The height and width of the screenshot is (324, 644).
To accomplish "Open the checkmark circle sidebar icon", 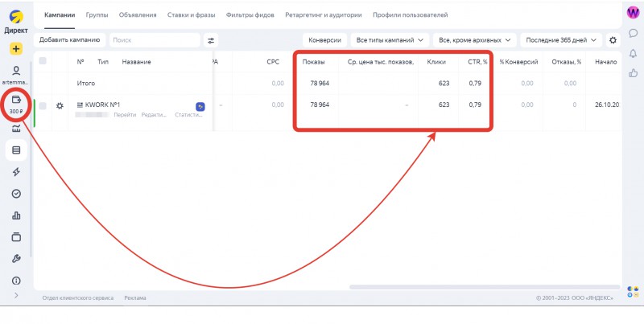I will [16, 194].
